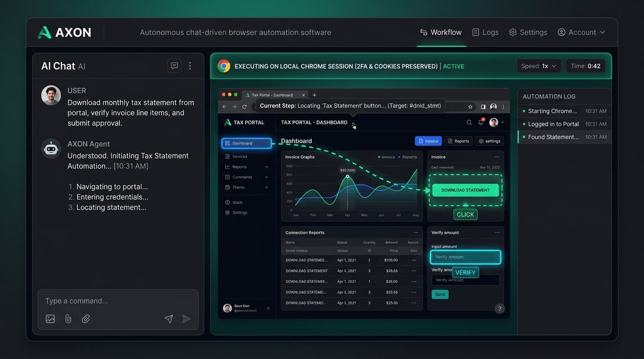The height and width of the screenshot is (359, 644).
Task: Click the Tax Portal search magnifier
Action: [x=469, y=122]
